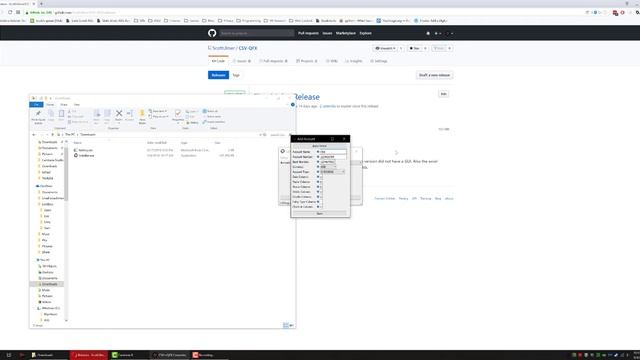Viewport: 640px width, 360px height.
Task: Open the Home ribbon tab in File Explorer
Action: [x=50, y=105]
